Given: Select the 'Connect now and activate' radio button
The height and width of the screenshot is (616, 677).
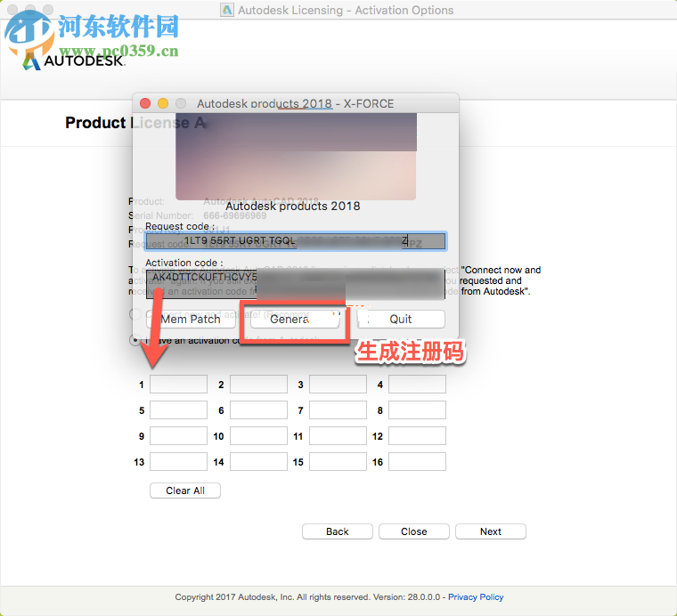Looking at the screenshot, I should click(x=135, y=314).
